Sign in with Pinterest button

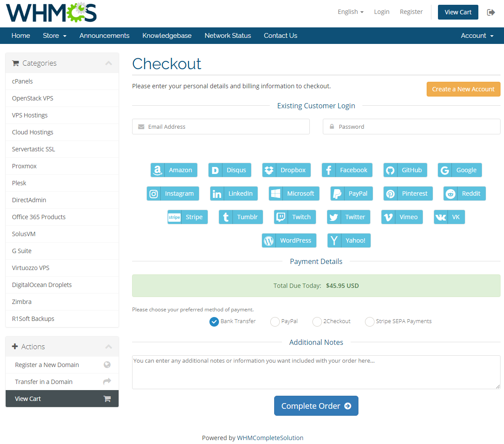[408, 194]
